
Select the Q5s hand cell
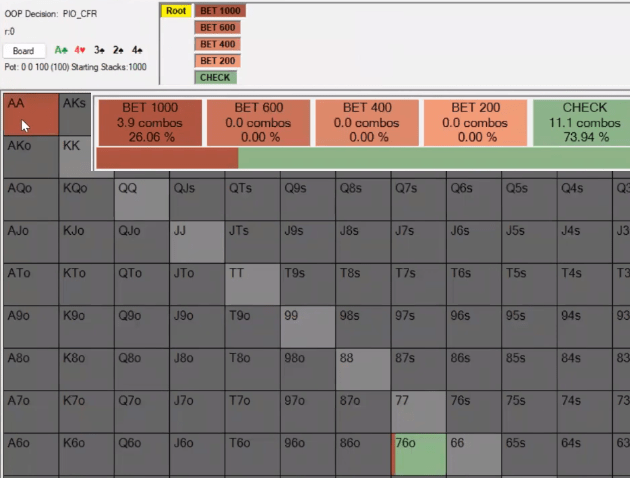pos(530,200)
